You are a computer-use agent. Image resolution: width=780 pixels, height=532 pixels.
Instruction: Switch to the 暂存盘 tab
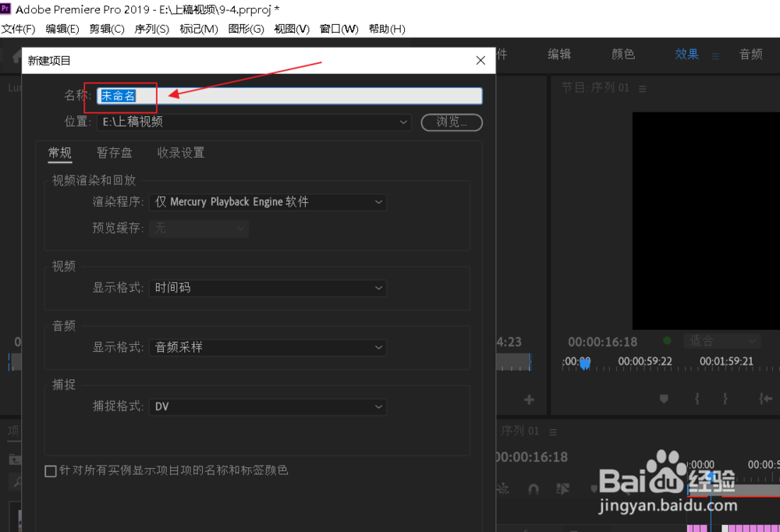[x=115, y=153]
